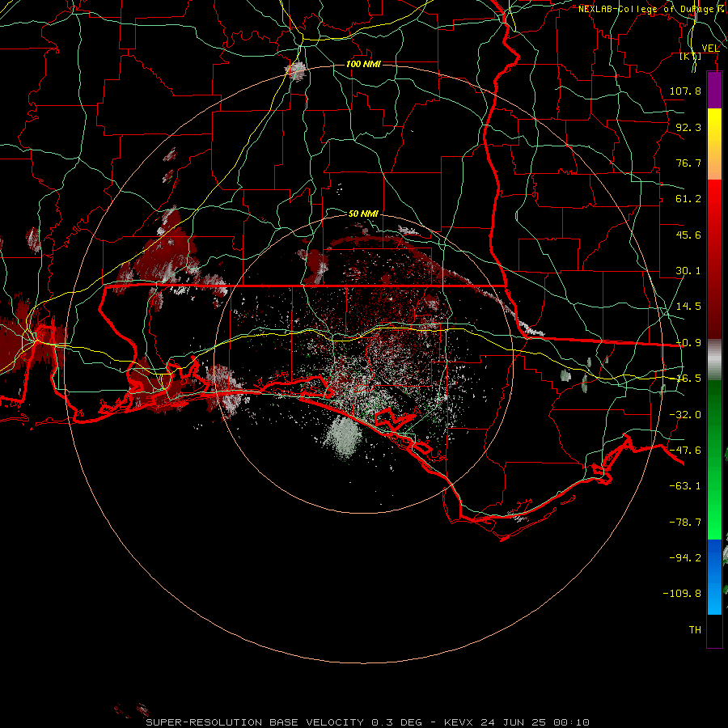Click the "SUPER-RESOLUTION BASE VELOCITY" caption text
The image size is (728, 728).
click(x=255, y=722)
